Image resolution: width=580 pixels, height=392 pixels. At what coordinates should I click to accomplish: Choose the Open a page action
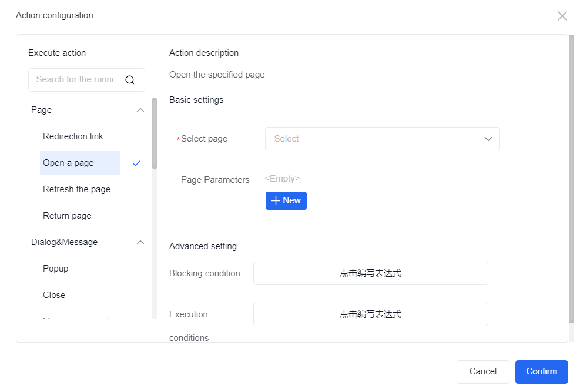[x=80, y=163]
